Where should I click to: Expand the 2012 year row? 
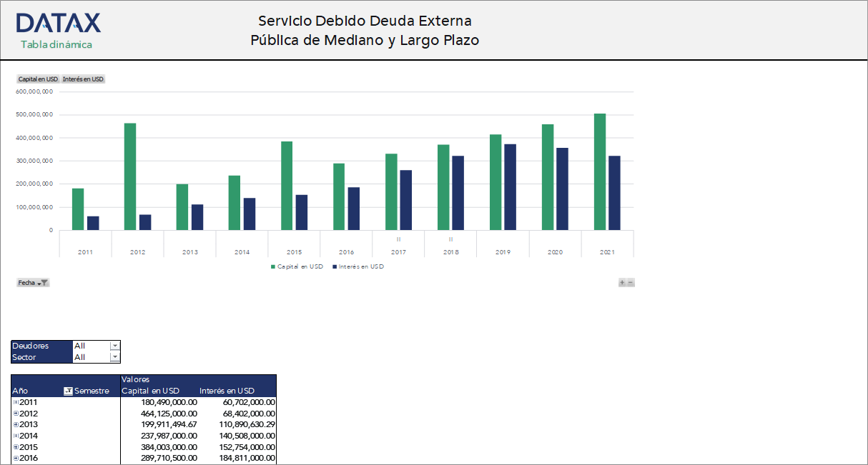[x=16, y=413]
